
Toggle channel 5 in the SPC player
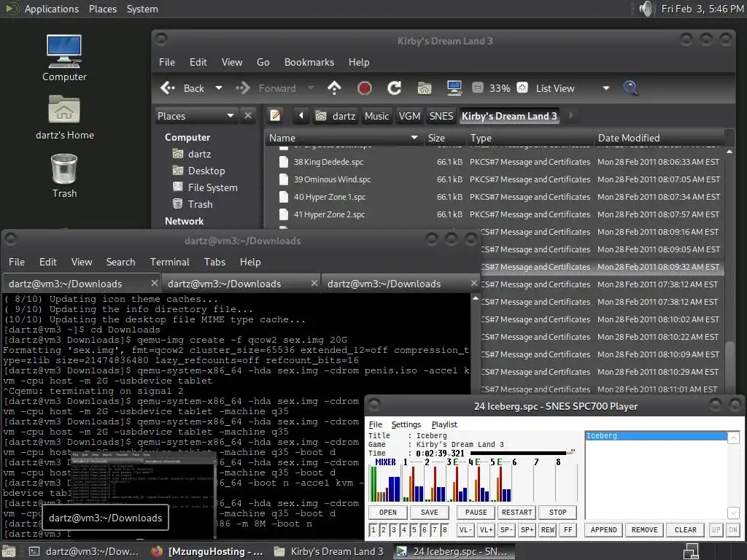click(x=414, y=529)
